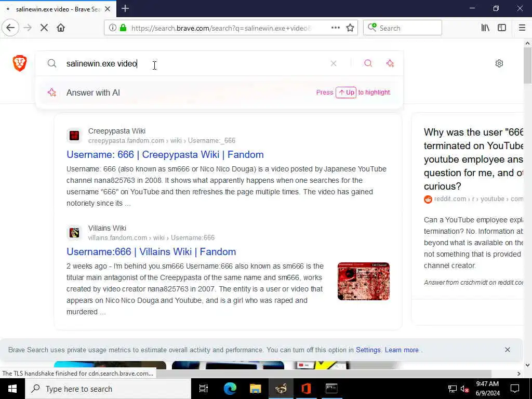This screenshot has width=532, height=399.
Task: Open a new tab with plus button
Action: (x=125, y=8)
